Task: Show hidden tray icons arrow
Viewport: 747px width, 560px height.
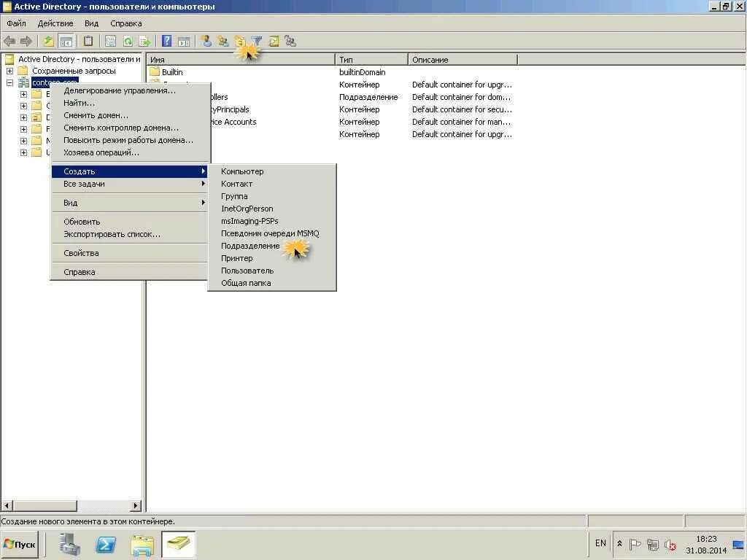Action: tap(619, 543)
